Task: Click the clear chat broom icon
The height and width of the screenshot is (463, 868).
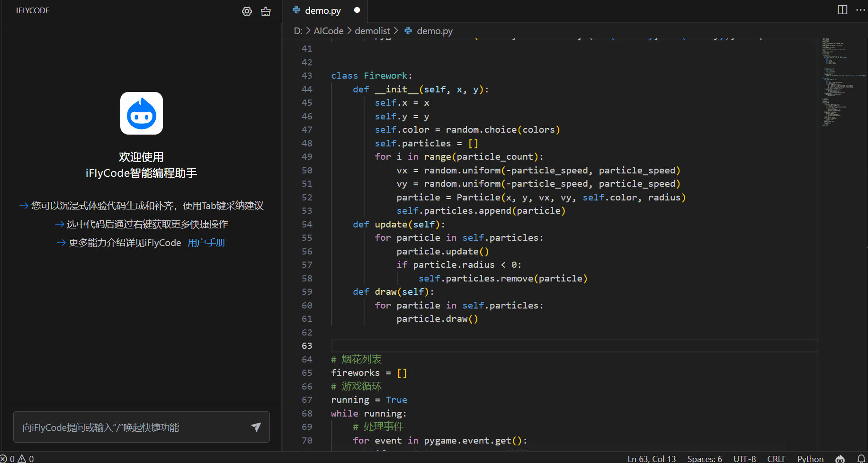Action: (x=266, y=11)
